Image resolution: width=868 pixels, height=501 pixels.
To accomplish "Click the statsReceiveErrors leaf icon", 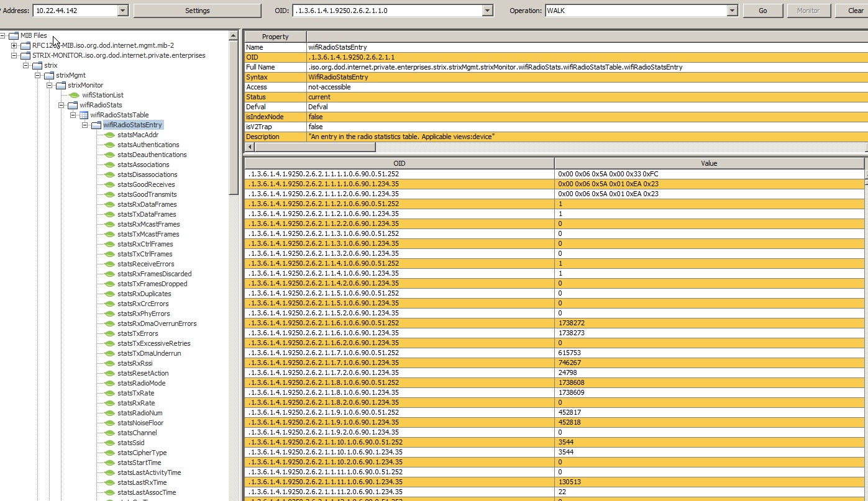I will point(109,264).
